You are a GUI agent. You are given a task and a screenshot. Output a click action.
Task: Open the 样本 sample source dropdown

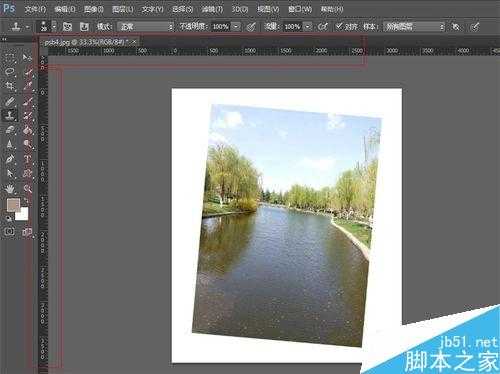(414, 27)
